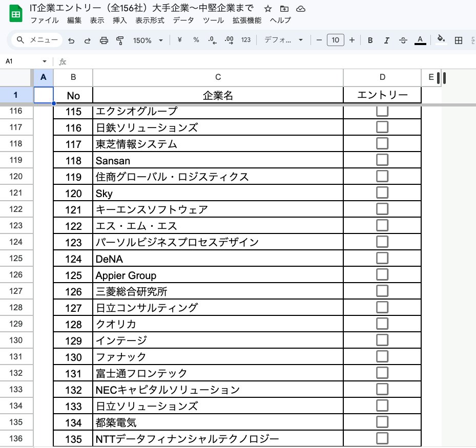Select cell with number 129
The image size is (476, 448).
(x=73, y=340)
